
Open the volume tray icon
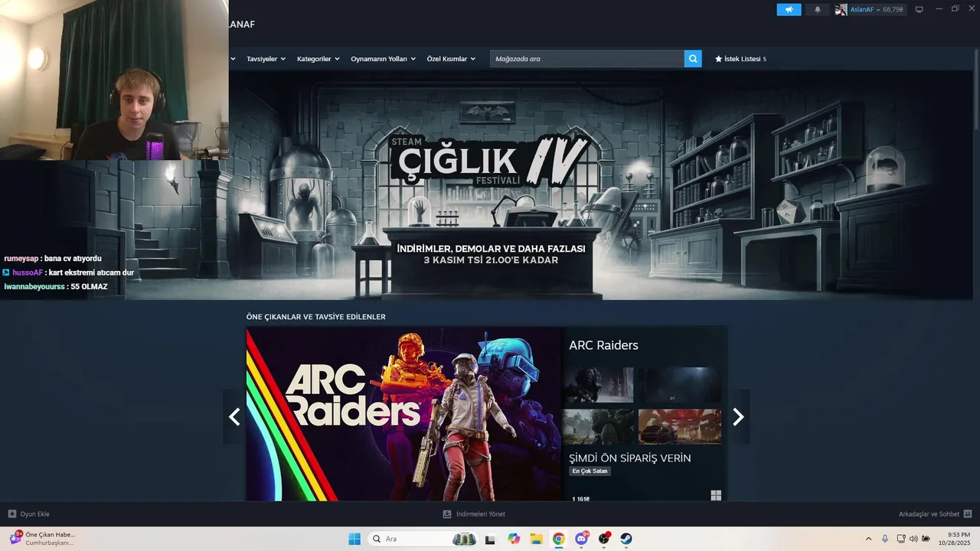(x=913, y=539)
